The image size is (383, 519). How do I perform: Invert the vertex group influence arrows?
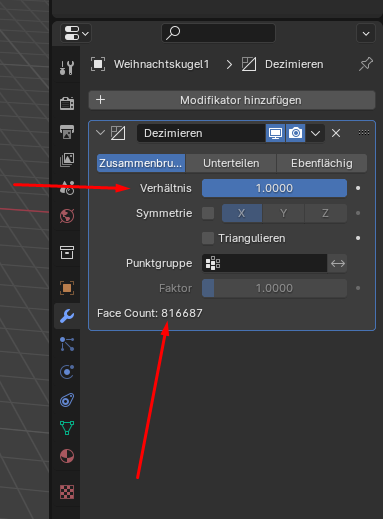pos(338,263)
